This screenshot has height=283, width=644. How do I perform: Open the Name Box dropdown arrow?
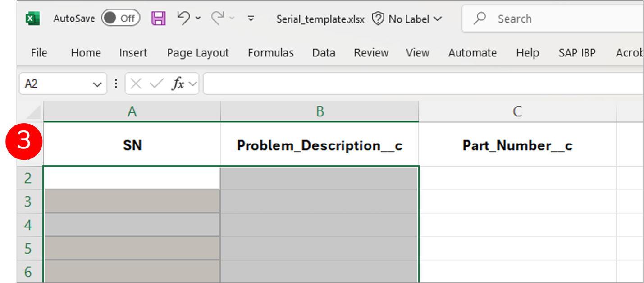tap(97, 84)
